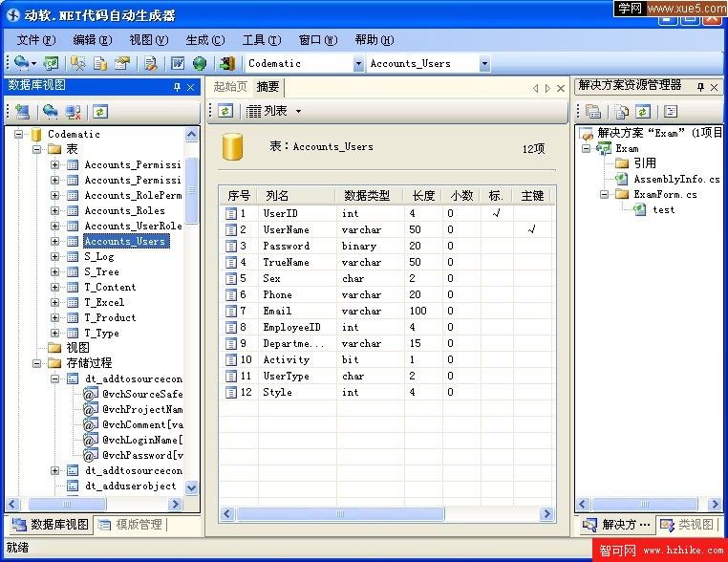Click the Word document export icon
The image size is (728, 562).
[178, 63]
